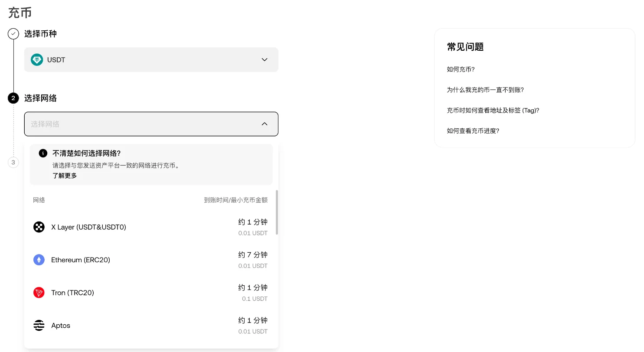Click the 0.1 USDT minimum deposit text
Screen dimensions: 644x352
pyautogui.click(x=255, y=299)
